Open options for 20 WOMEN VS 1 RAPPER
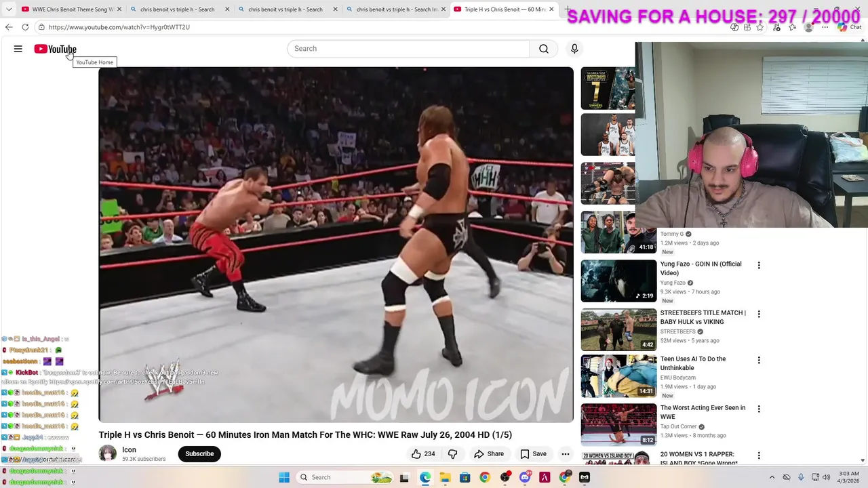Viewport: 868px width, 488px height. click(x=759, y=456)
